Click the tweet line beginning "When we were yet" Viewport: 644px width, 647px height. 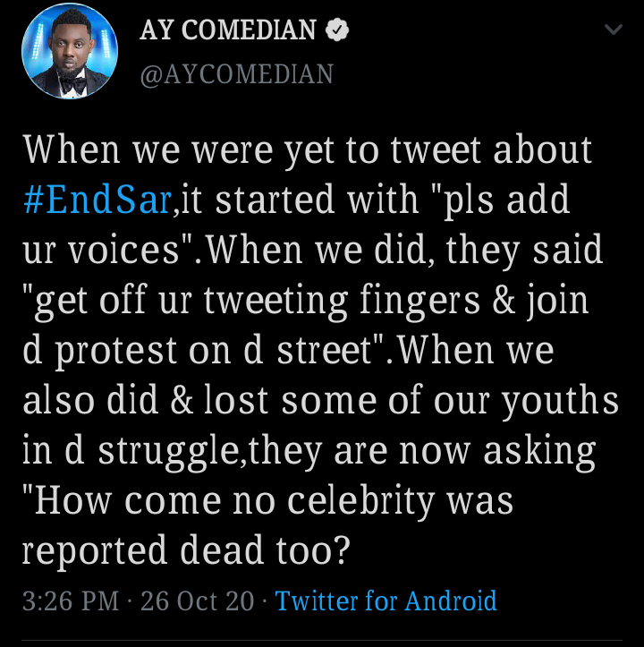[x=308, y=150]
